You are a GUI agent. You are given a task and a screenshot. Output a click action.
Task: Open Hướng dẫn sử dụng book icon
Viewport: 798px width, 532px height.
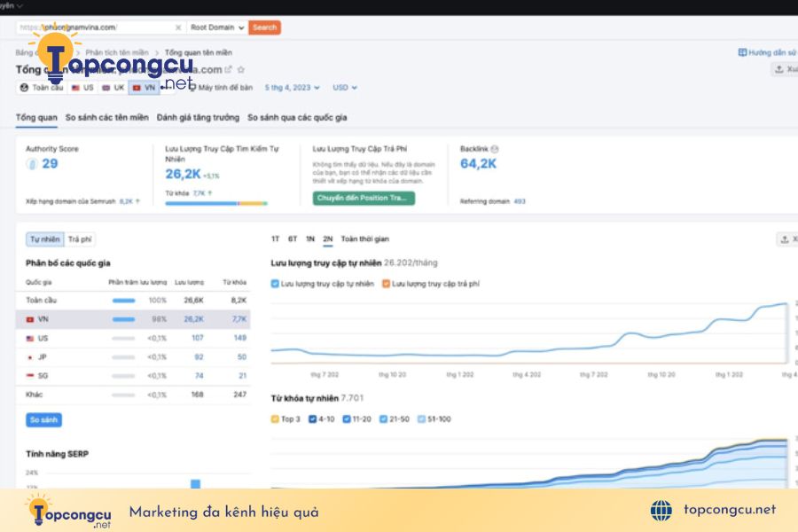(x=742, y=52)
